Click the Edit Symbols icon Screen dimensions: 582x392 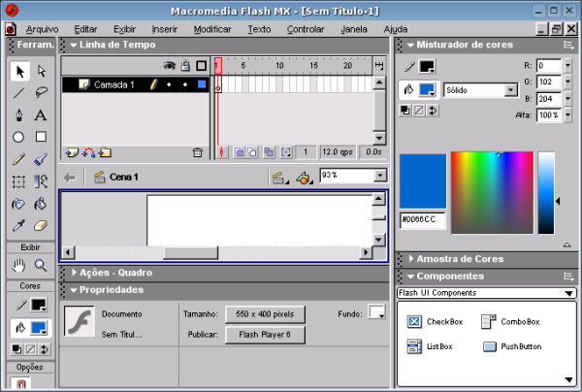[x=305, y=179]
